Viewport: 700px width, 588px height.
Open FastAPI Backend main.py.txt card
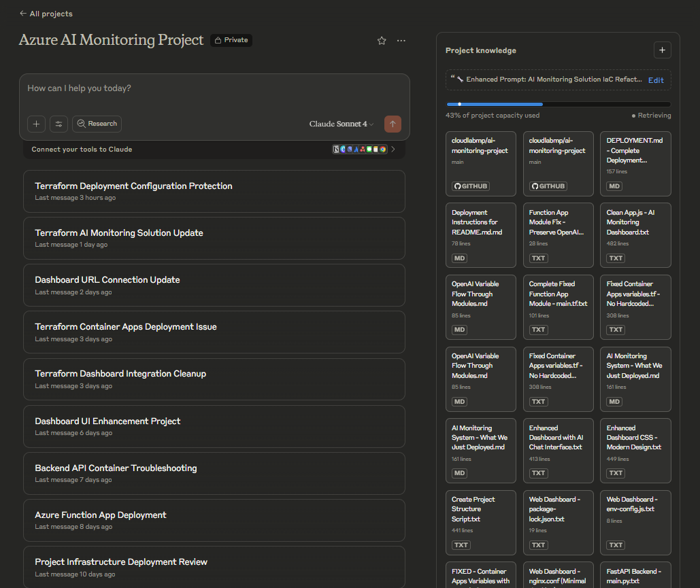[635, 576]
